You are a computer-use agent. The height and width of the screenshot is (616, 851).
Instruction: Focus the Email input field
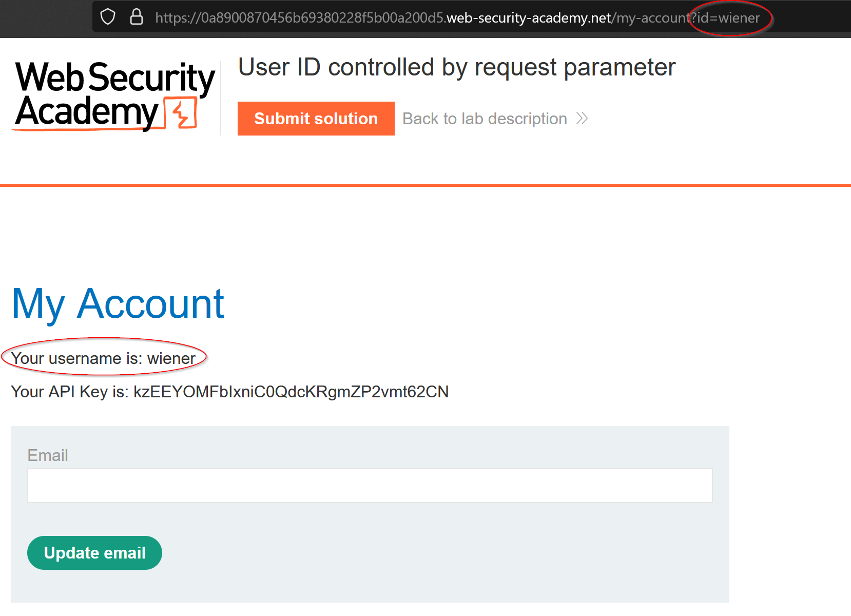pos(370,486)
